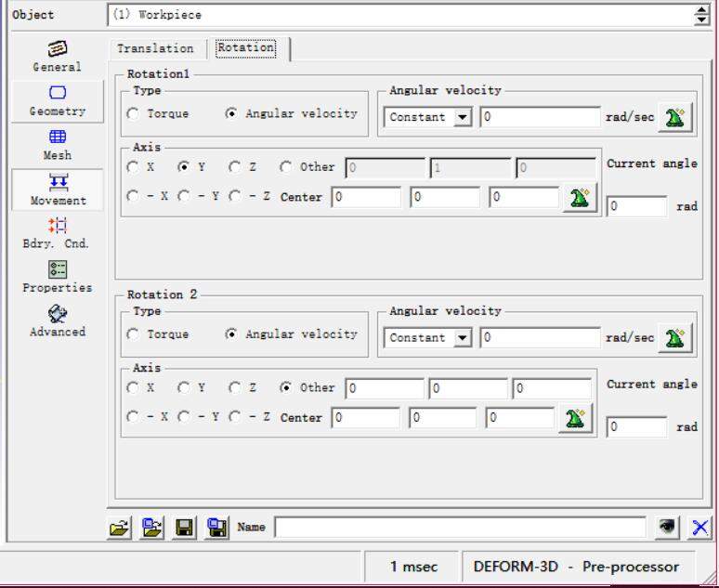Image resolution: width=719 pixels, height=588 pixels.
Task: Select Torque type for Rotation1
Action: tap(133, 114)
